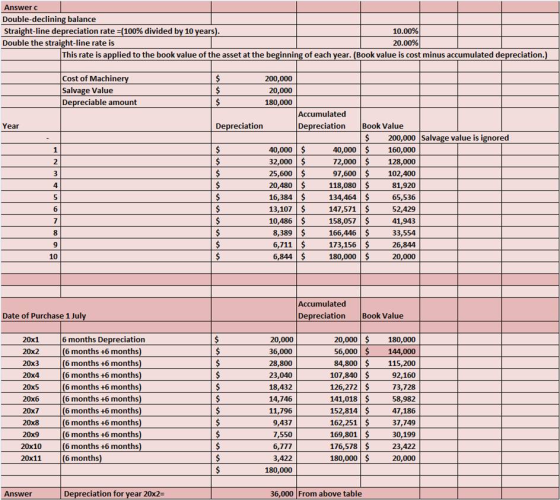Screen dimensions: 560x500
Task: Select accumulated depreciation 72,000 cell
Action: 329,161
